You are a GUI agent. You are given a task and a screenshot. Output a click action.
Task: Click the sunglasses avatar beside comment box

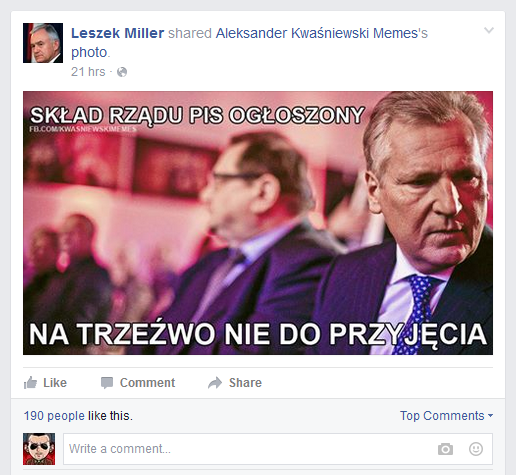(39, 449)
